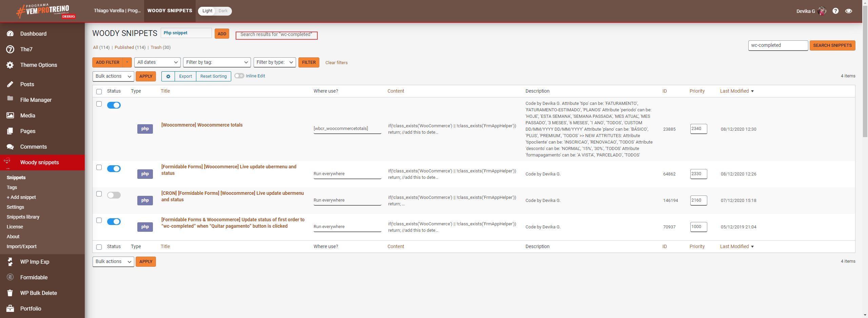Click the Theme Options gear icon
This screenshot has height=318, width=868.
point(10,65)
